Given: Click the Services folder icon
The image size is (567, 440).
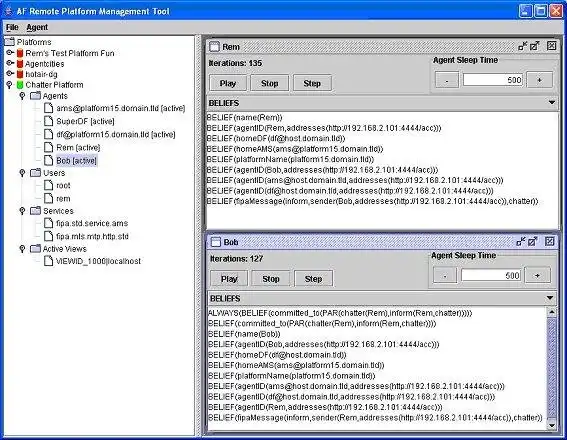Looking at the screenshot, I should pyautogui.click(x=35, y=211).
